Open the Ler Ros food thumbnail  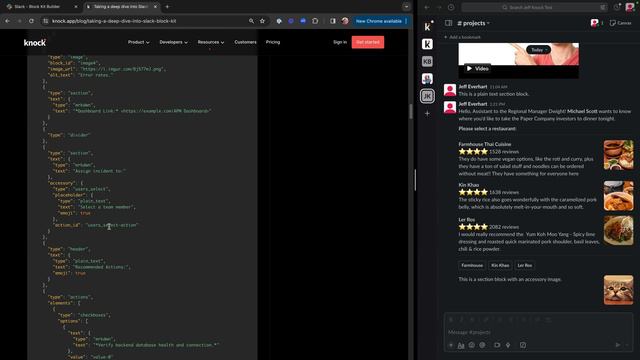(x=618, y=230)
